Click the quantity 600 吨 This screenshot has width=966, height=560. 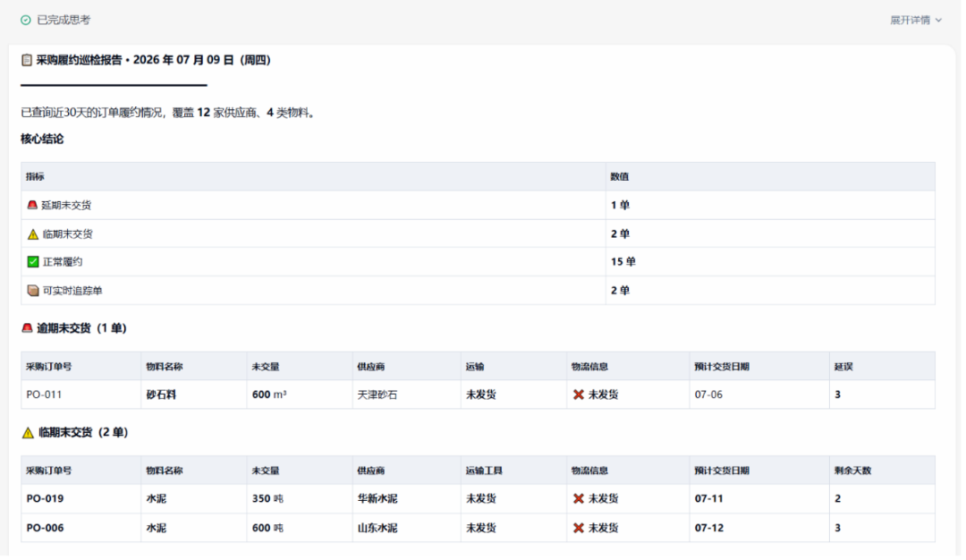(x=267, y=528)
